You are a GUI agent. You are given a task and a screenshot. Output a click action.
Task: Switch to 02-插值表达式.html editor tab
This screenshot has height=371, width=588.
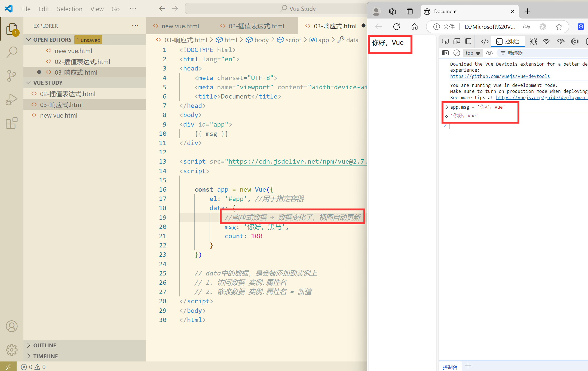coord(256,26)
